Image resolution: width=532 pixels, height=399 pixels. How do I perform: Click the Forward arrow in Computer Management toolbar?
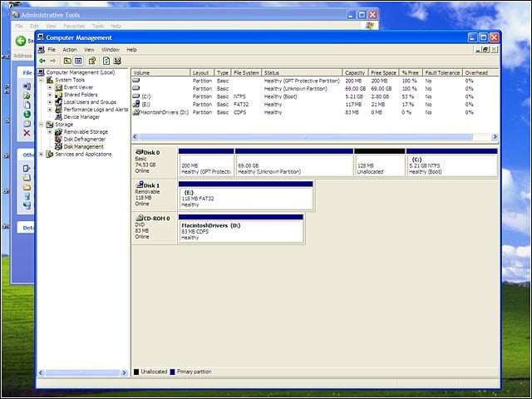(52, 61)
